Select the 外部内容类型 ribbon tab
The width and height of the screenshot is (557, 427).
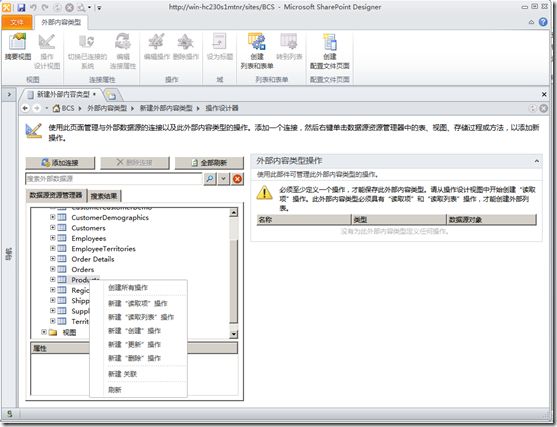coord(61,22)
